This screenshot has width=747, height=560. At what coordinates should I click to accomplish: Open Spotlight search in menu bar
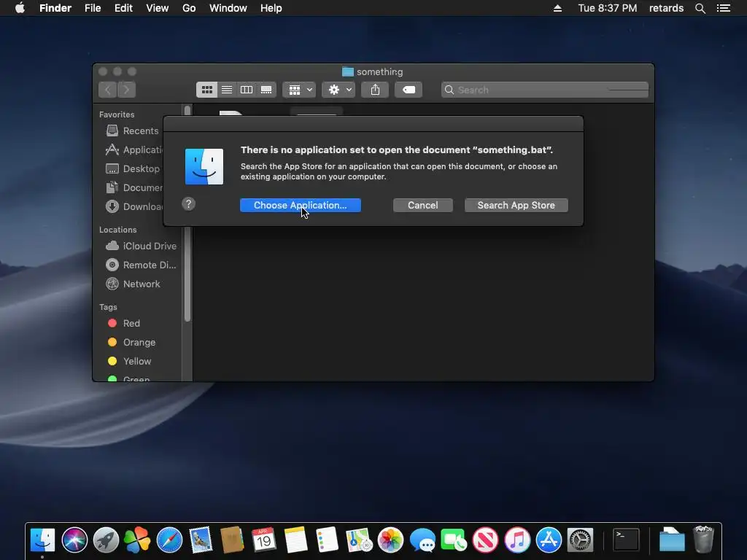tap(700, 8)
